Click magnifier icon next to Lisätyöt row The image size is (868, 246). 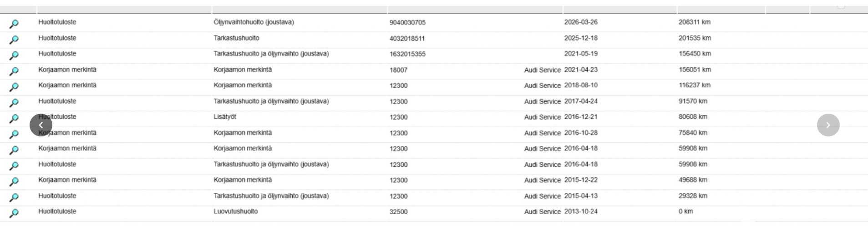(14, 119)
